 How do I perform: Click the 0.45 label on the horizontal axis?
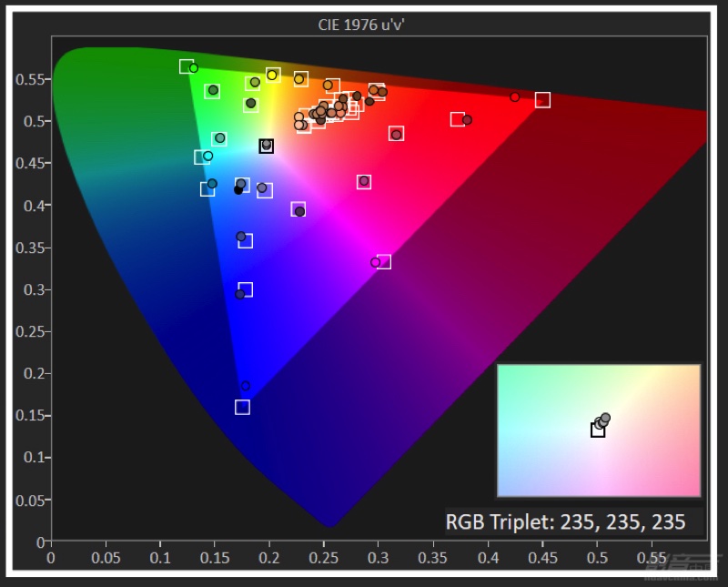[x=542, y=558]
